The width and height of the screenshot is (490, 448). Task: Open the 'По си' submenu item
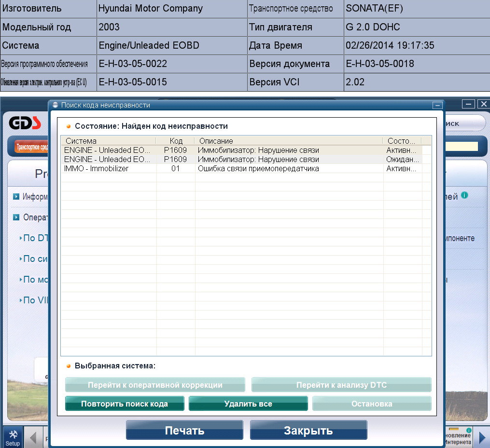pyautogui.click(x=34, y=259)
